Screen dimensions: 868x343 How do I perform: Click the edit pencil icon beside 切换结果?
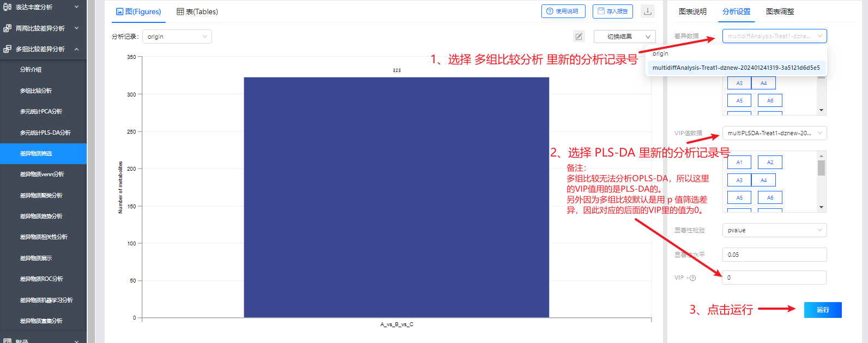pyautogui.click(x=579, y=37)
